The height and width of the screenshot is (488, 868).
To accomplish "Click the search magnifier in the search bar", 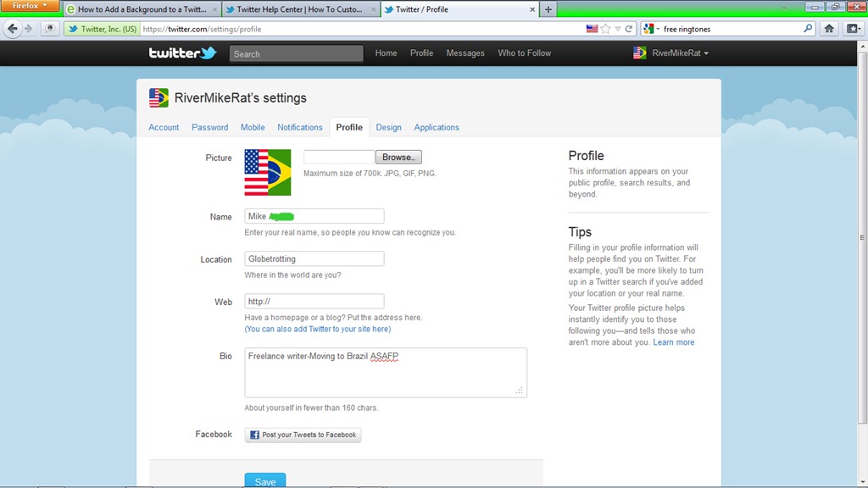I will [808, 29].
